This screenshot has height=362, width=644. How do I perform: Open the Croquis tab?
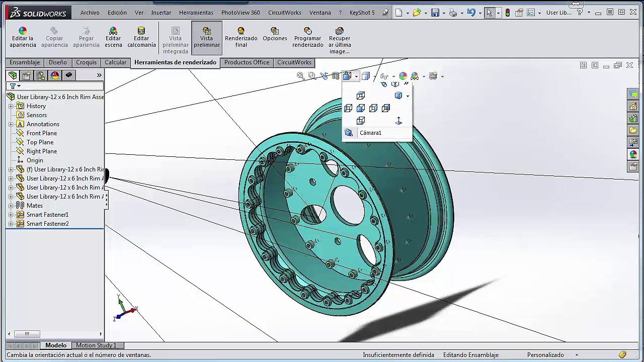[86, 62]
